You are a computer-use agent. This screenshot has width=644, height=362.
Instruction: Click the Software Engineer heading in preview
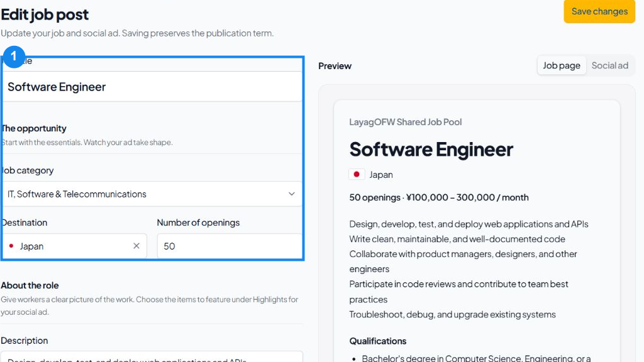[431, 150]
